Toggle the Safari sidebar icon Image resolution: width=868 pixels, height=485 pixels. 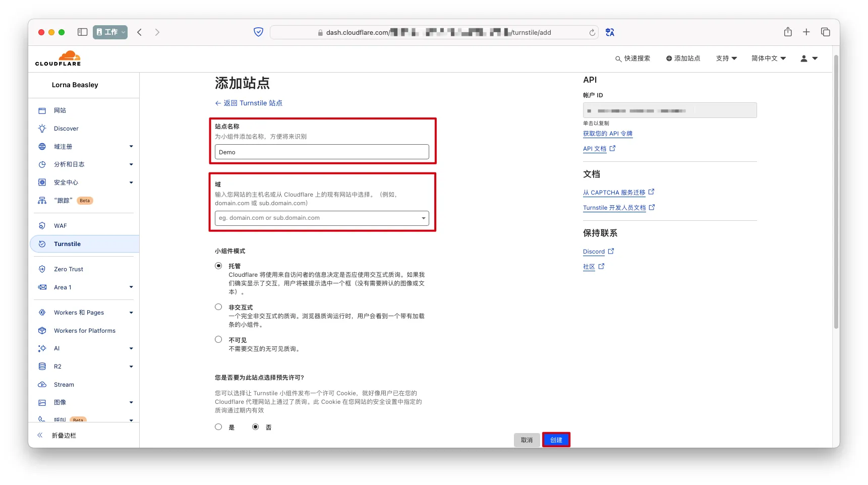82,32
